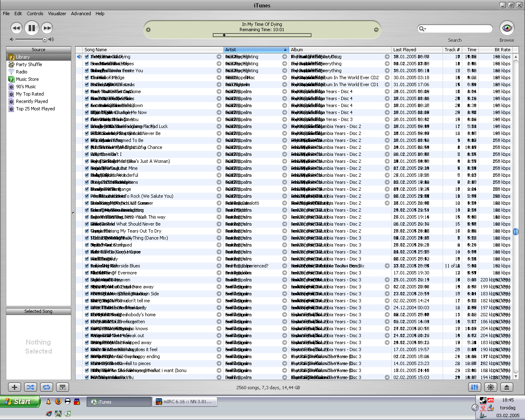The height and width of the screenshot is (420, 525).
Task: Click the high volume speaker icon
Action: click(x=51, y=39)
